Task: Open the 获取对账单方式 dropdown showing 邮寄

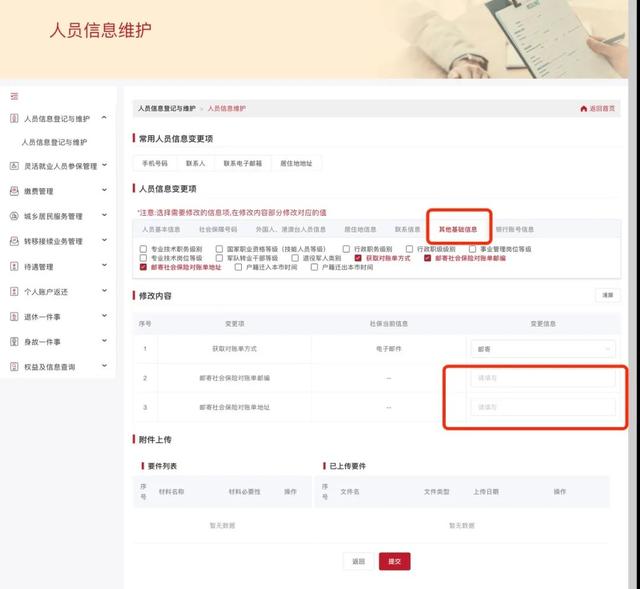Action: 543,349
